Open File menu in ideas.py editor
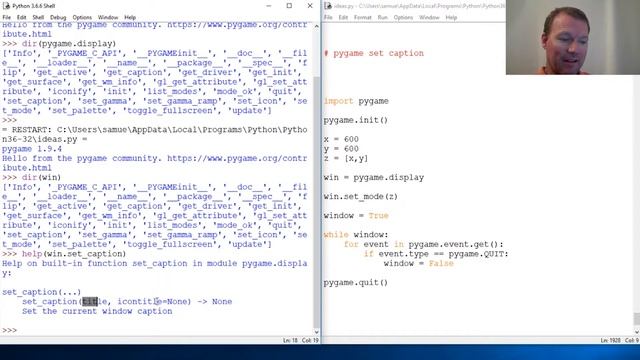This screenshot has height=360, width=640. pos(328,18)
